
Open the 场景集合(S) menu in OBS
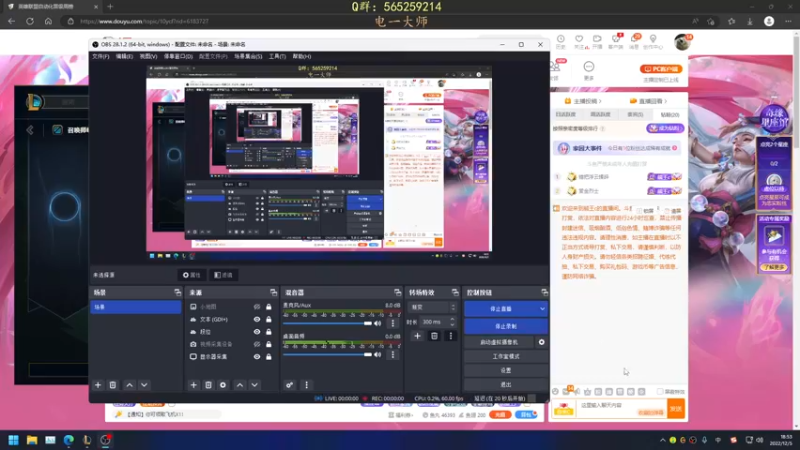click(248, 56)
